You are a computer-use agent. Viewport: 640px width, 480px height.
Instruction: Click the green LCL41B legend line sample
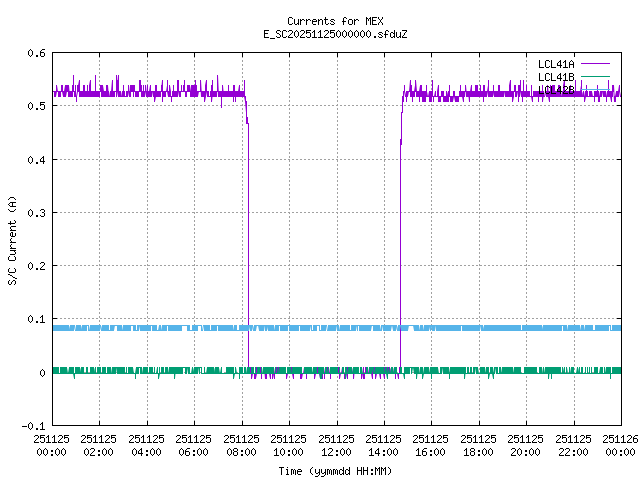pyautogui.click(x=597, y=77)
